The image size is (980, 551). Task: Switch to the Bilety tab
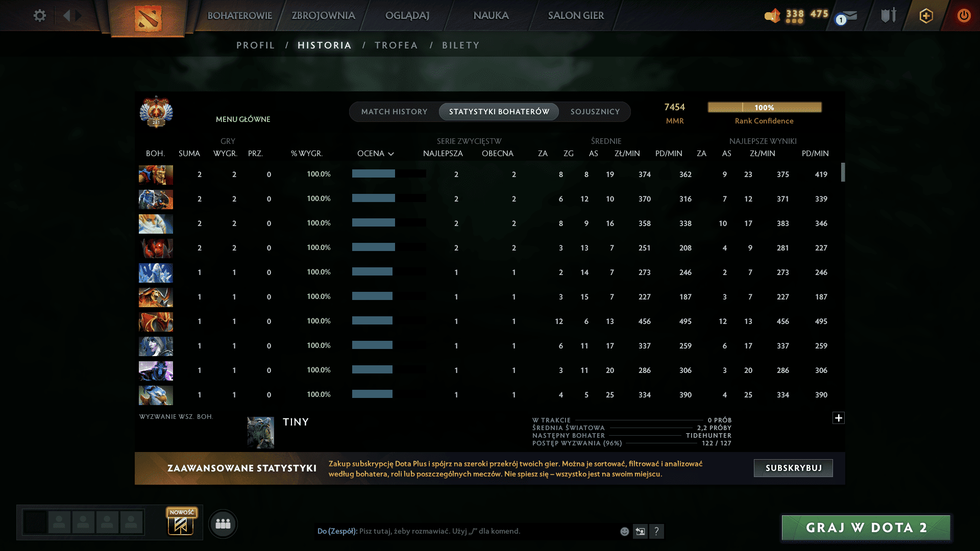pos(461,45)
